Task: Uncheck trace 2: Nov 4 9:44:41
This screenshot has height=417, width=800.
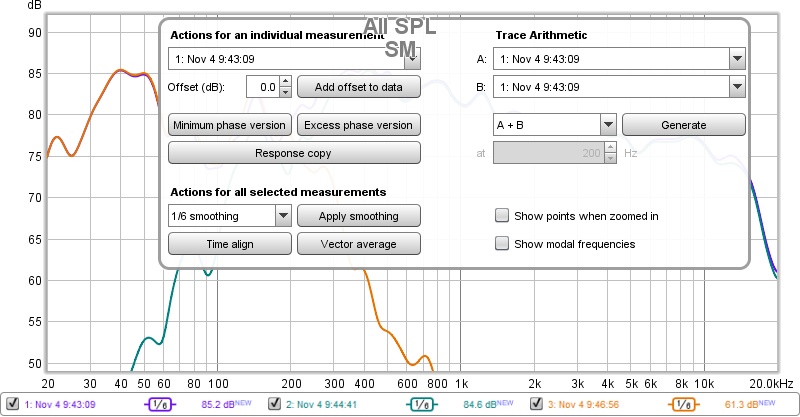Action: coord(274,404)
